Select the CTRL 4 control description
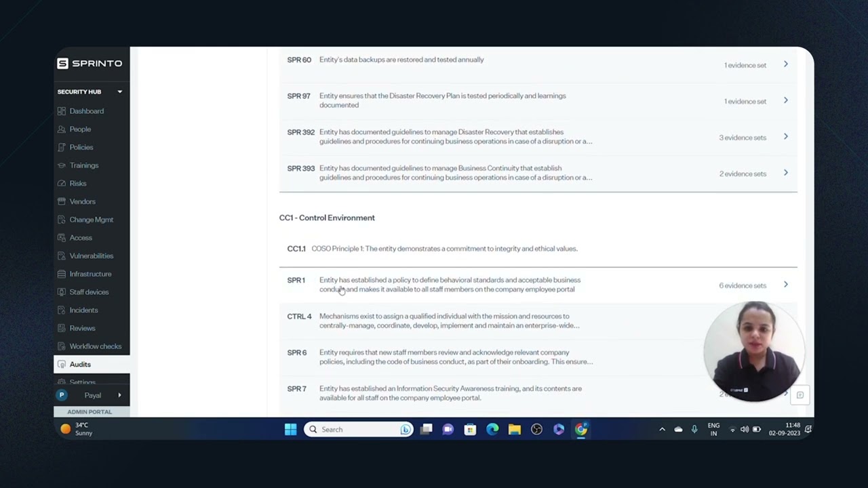The width and height of the screenshot is (868, 488). point(450,321)
